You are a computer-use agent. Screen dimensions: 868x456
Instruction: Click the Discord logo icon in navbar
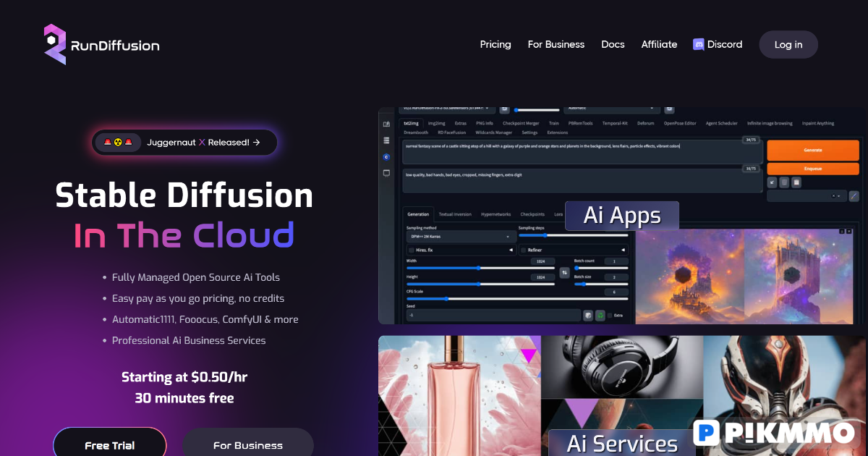point(699,44)
